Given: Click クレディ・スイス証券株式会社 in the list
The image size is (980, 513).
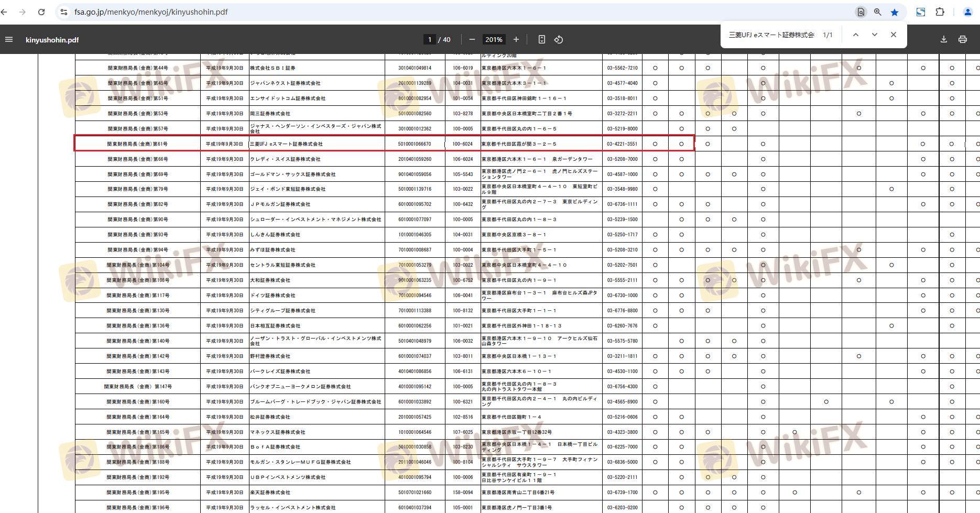Looking at the screenshot, I should click(285, 159).
